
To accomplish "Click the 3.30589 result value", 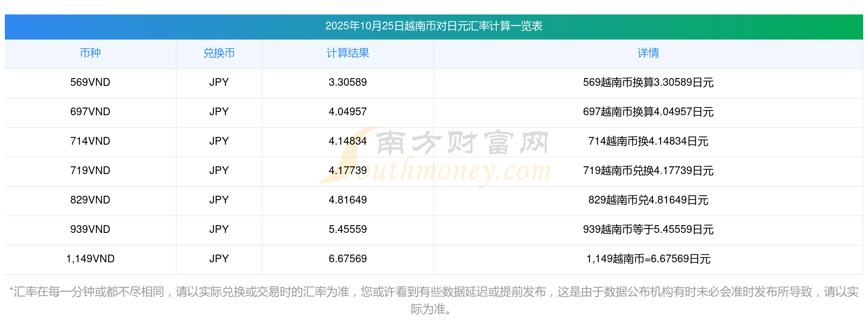I will click(348, 82).
